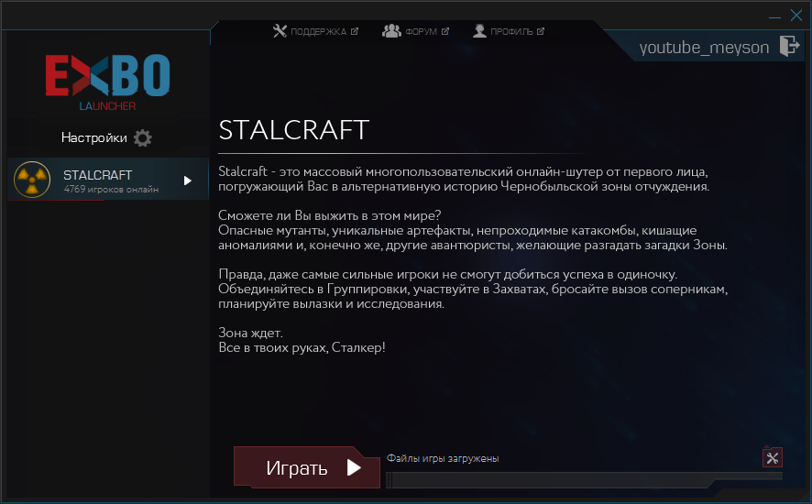This screenshot has height=504, width=812.
Task: Click the arrow next to STALCRAFT entry
Action: (x=188, y=181)
